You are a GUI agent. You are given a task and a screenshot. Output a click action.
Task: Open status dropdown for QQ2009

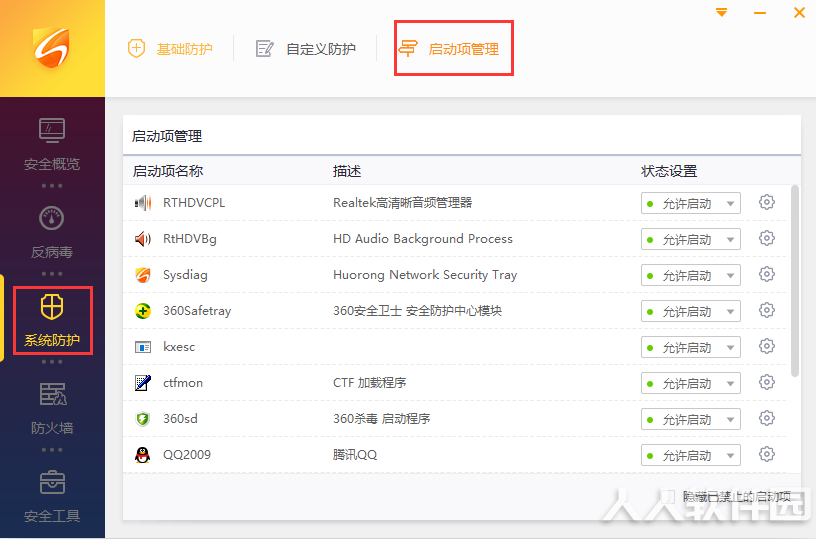(691, 455)
